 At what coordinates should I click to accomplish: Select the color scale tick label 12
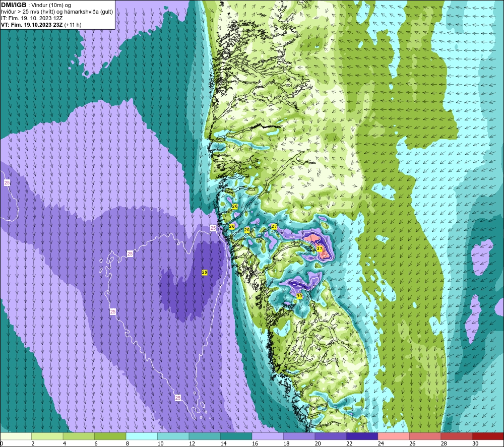(x=192, y=443)
